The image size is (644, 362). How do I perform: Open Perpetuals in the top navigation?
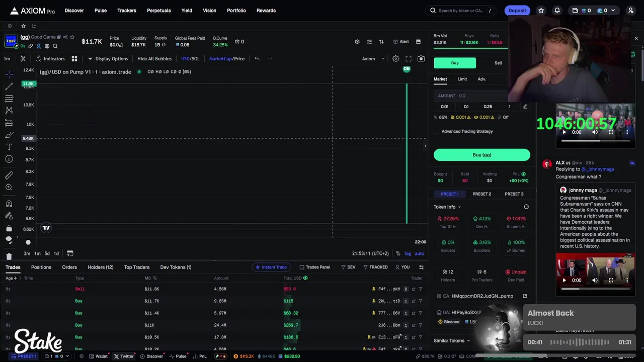tap(159, 11)
